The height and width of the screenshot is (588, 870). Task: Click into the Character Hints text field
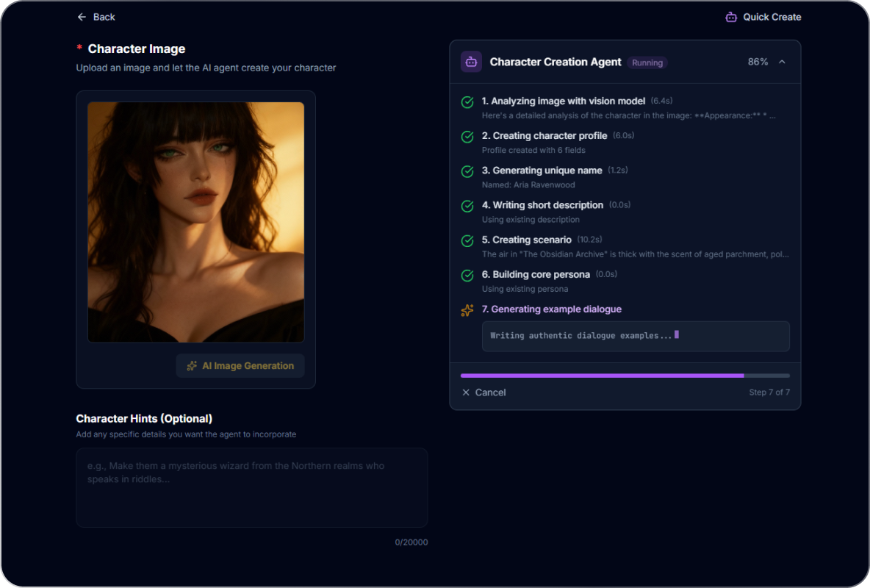251,487
